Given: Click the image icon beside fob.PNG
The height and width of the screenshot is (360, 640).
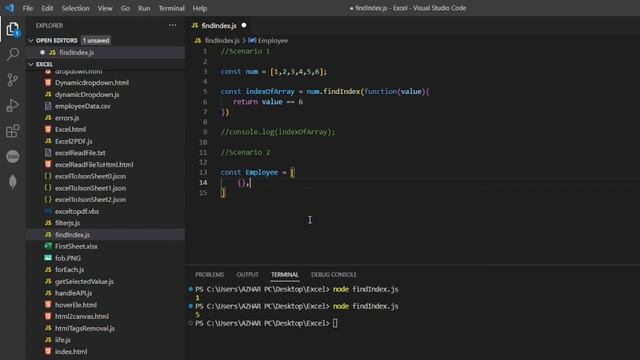Looking at the screenshot, I should tap(48, 258).
